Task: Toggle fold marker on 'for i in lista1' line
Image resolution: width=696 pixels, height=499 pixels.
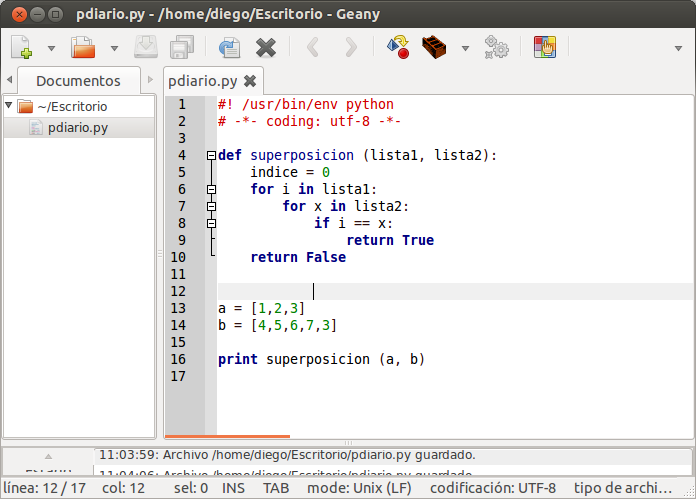Action: point(211,189)
